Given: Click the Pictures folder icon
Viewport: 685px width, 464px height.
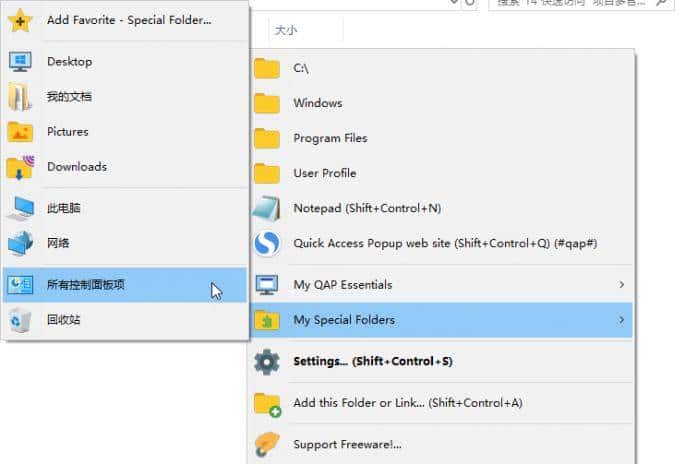Looking at the screenshot, I should [x=20, y=132].
